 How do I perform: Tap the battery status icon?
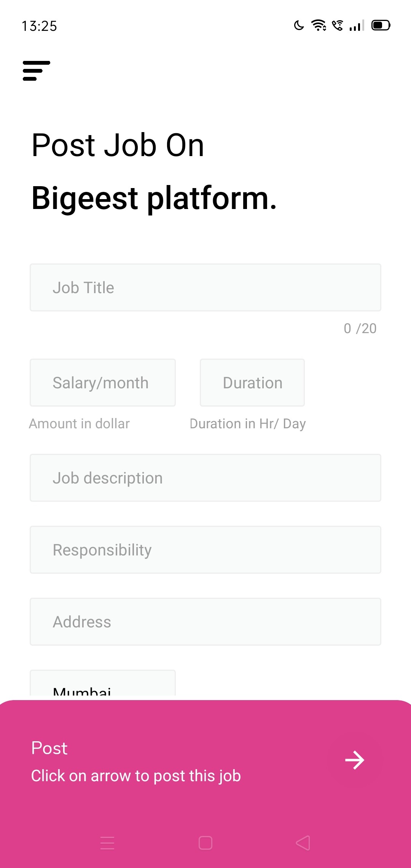pyautogui.click(x=381, y=26)
